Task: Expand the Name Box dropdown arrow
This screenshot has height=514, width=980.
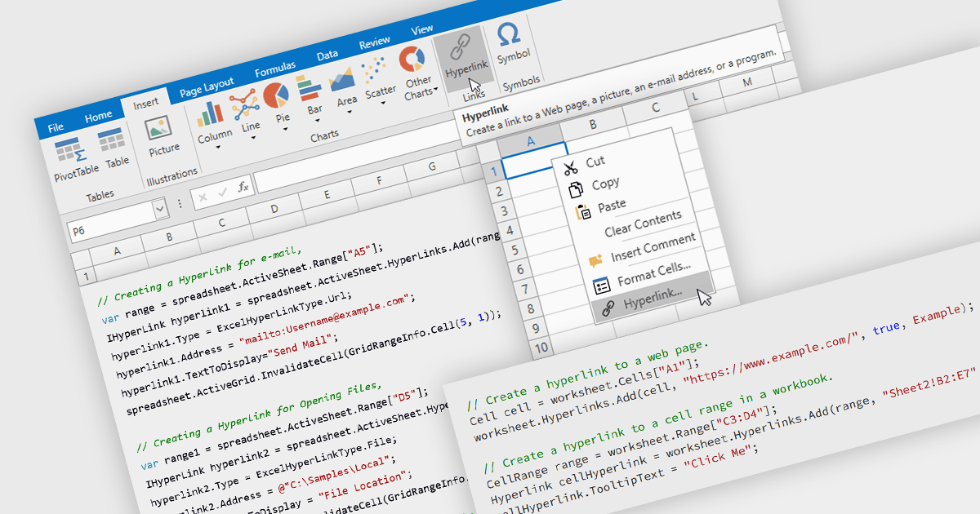Action: coord(160,210)
